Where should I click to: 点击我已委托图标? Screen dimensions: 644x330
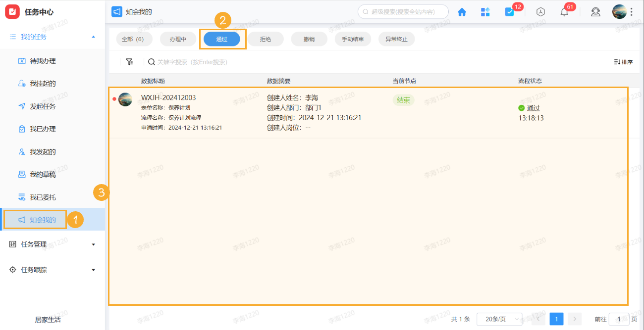coord(21,197)
